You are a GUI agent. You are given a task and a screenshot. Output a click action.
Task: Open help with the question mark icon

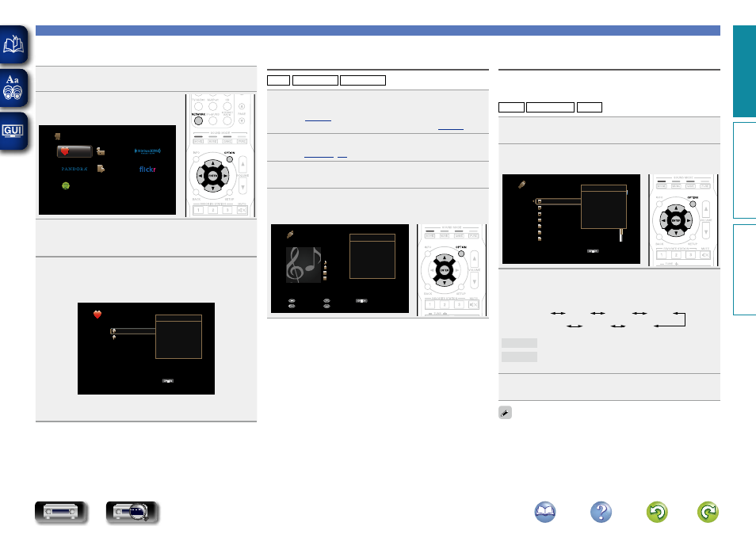(601, 512)
